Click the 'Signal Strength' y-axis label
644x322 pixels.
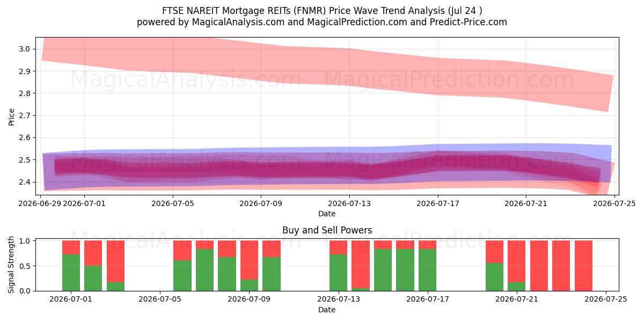[12, 266]
